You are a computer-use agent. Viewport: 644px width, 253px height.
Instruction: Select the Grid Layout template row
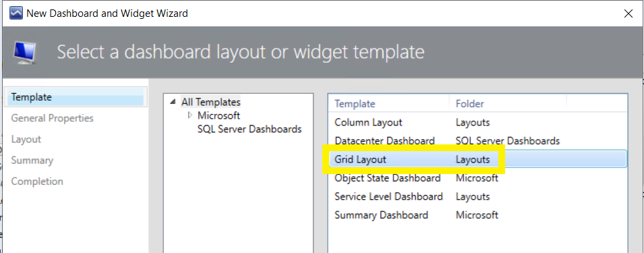(x=477, y=159)
